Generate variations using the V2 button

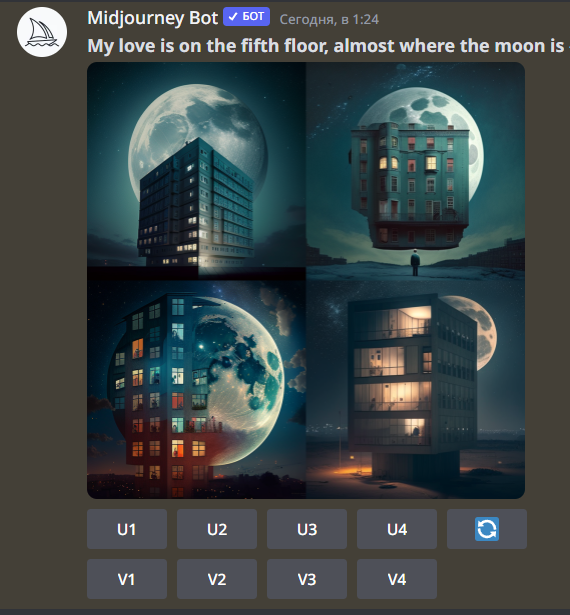[217, 579]
